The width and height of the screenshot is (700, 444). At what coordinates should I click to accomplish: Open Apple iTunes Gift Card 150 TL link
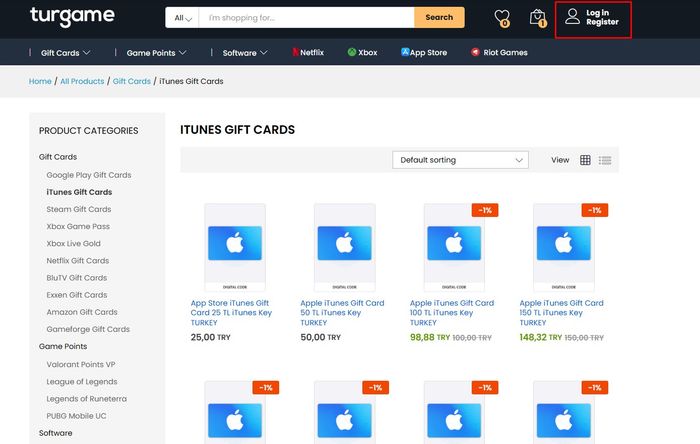point(561,312)
